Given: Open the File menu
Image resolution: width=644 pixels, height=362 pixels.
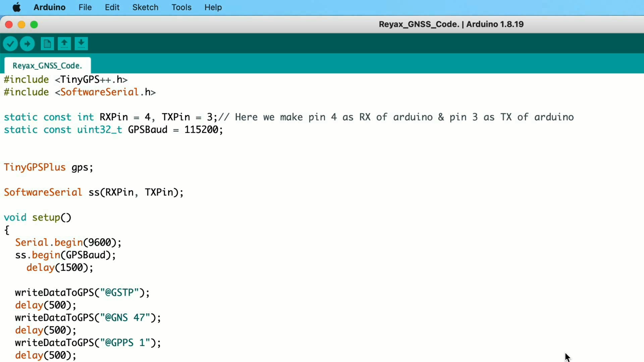Looking at the screenshot, I should click(85, 7).
